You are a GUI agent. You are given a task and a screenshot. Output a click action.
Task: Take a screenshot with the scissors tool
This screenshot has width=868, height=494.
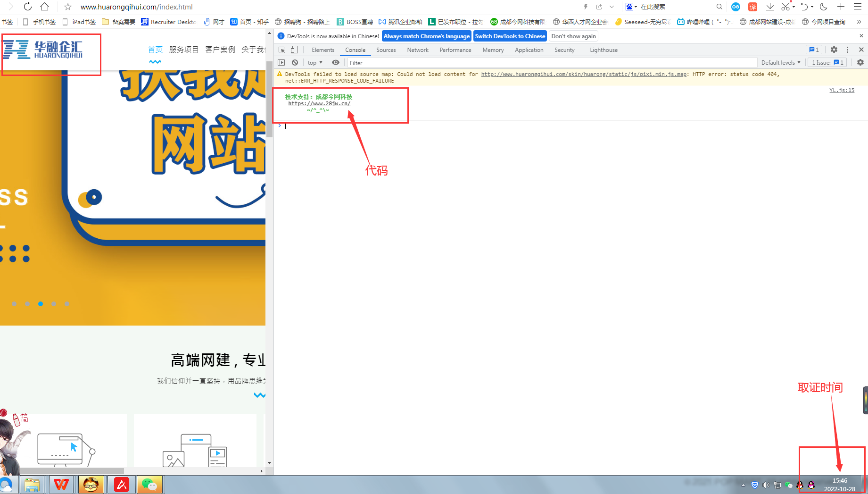(x=785, y=7)
